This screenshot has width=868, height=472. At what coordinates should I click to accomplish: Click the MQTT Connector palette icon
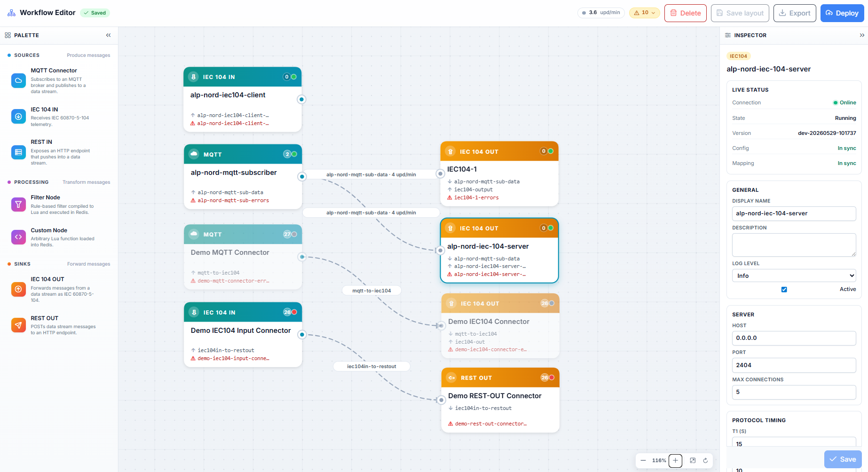pos(18,80)
